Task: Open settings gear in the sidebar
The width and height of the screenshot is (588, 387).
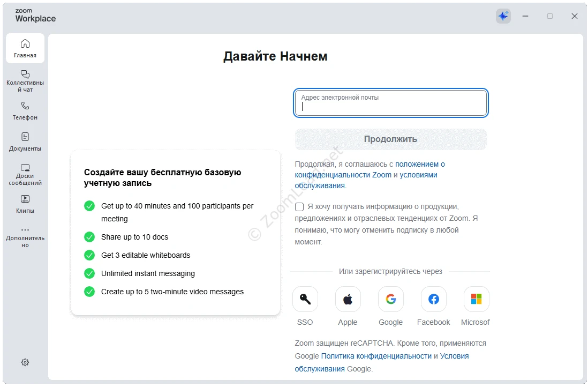Action: [x=25, y=362]
